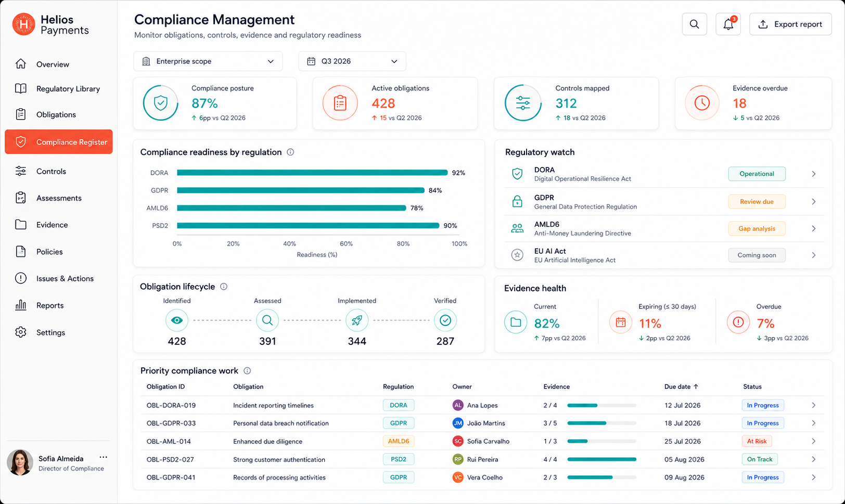
Task: Click the DORA tag for OBL-DORA-019
Action: (399, 405)
